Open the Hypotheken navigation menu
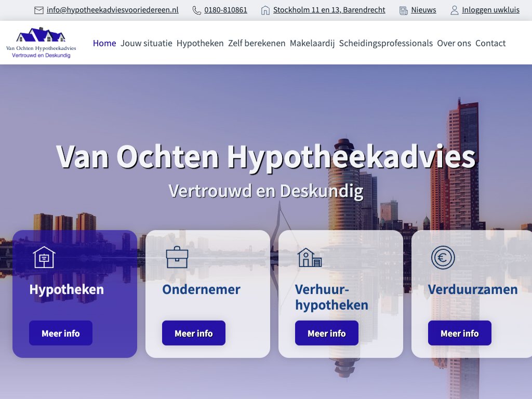The width and height of the screenshot is (532, 399). 200,43
